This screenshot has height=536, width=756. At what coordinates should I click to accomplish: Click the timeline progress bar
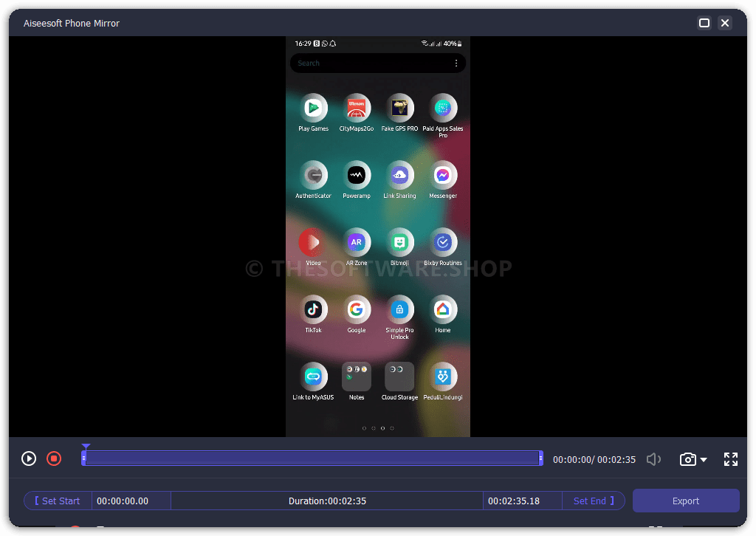pos(312,458)
